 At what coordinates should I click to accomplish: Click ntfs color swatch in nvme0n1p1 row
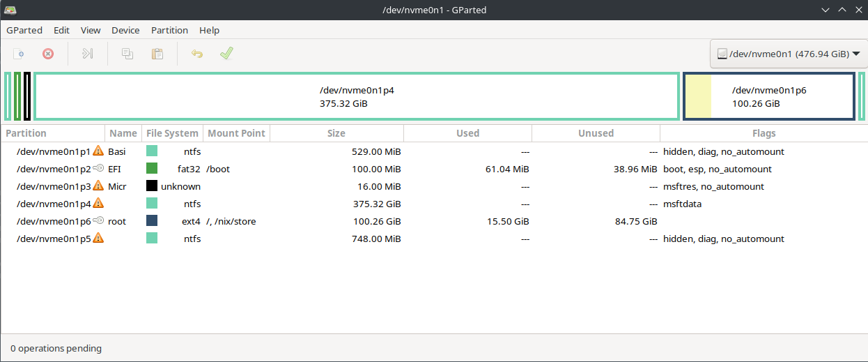pyautogui.click(x=152, y=151)
